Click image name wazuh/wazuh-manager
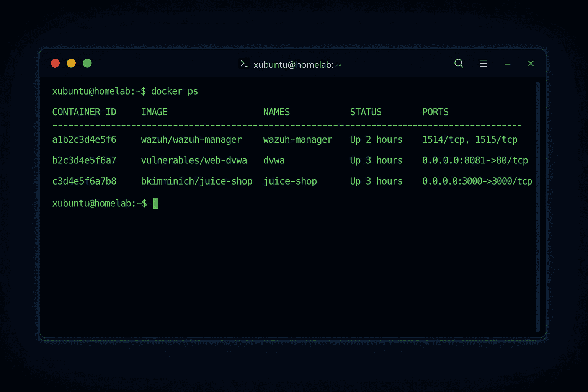 191,140
